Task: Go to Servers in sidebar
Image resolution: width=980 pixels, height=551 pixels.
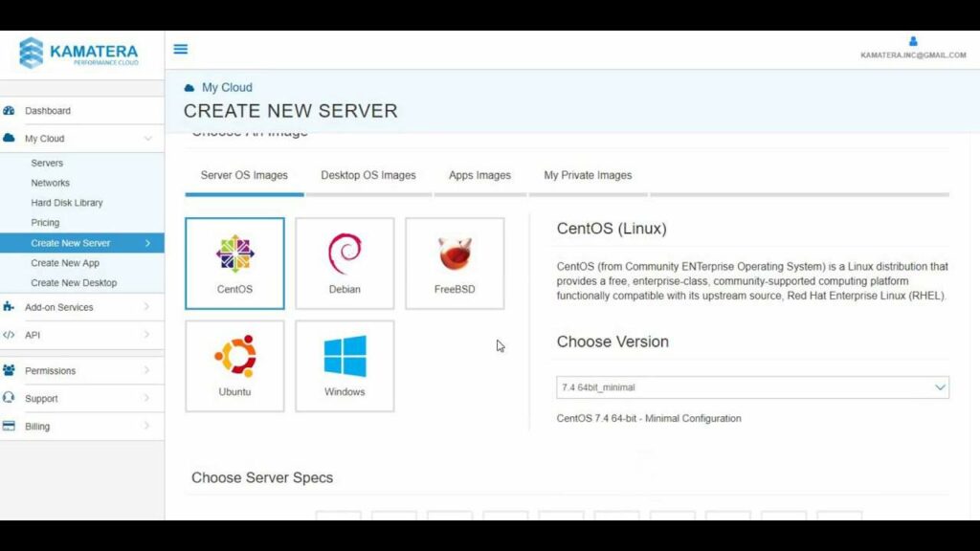Action: coord(47,163)
